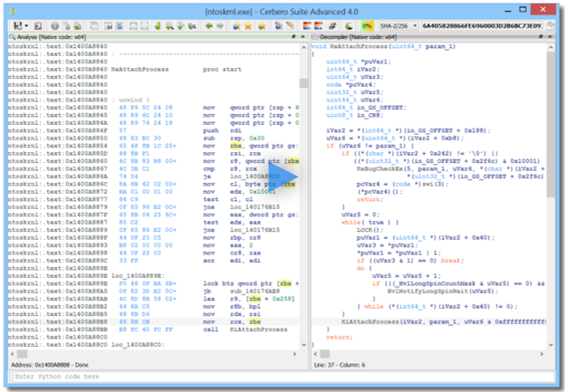Click the blue-cornered frame toolbar icon
The image size is (565, 392).
[145, 26]
